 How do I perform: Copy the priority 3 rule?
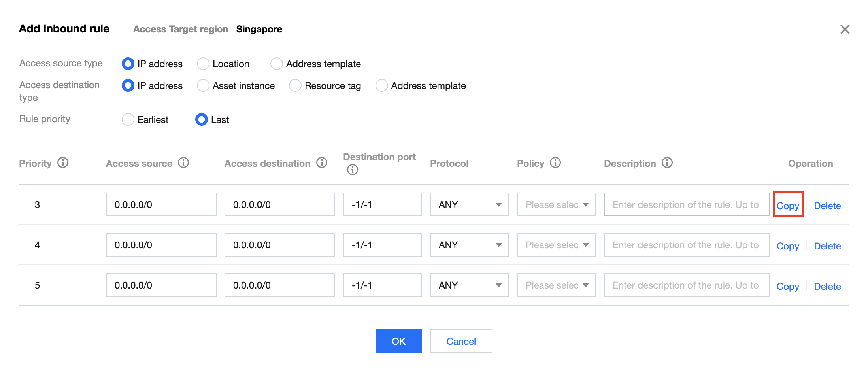[x=788, y=206]
